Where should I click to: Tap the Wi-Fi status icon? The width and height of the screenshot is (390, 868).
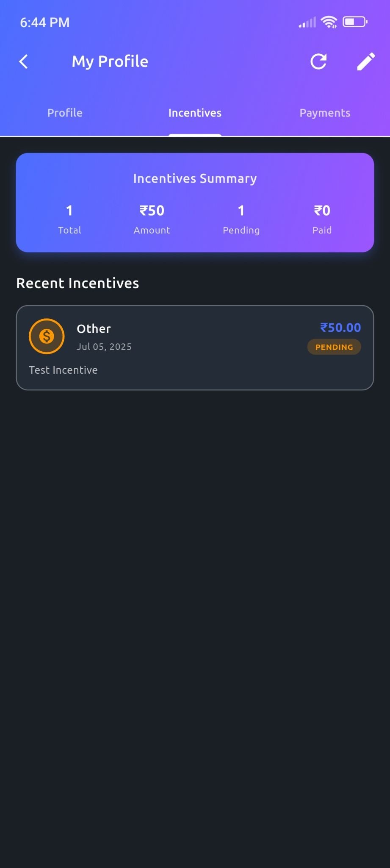(x=329, y=22)
